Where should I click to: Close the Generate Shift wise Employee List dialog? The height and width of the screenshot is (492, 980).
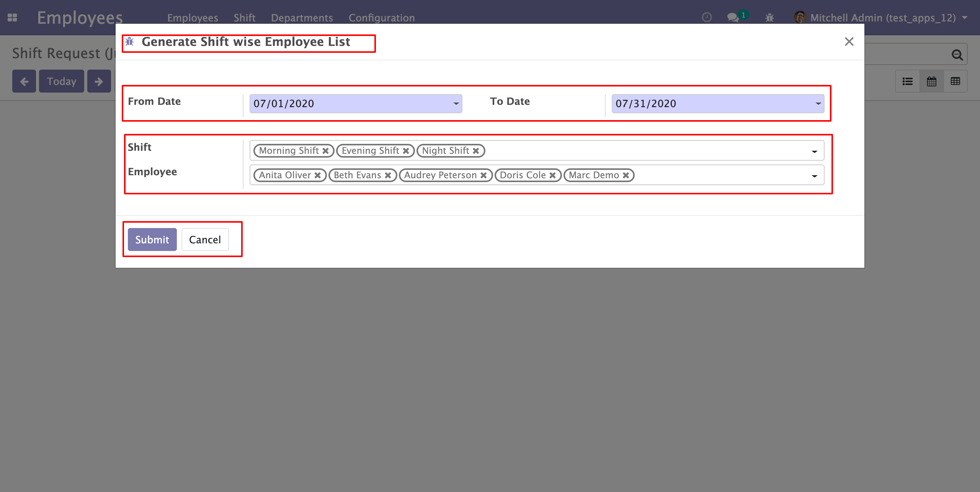(x=849, y=41)
